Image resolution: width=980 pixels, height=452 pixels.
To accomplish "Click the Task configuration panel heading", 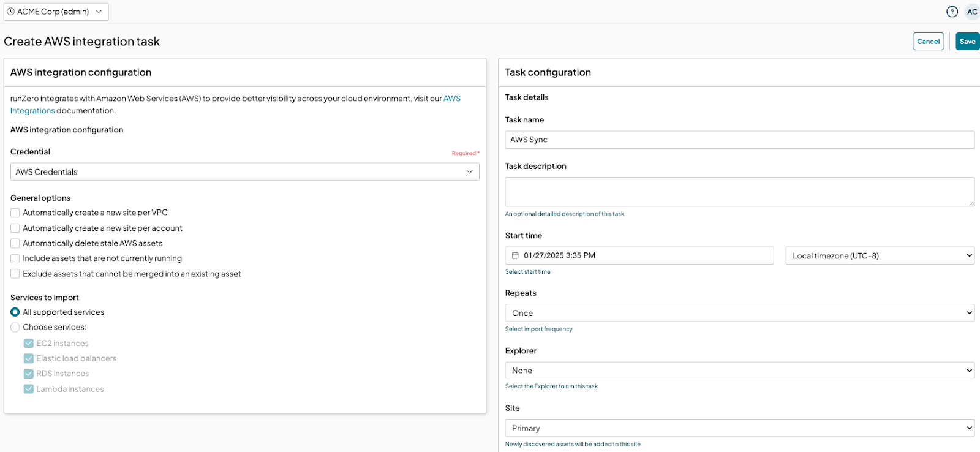I will (548, 72).
